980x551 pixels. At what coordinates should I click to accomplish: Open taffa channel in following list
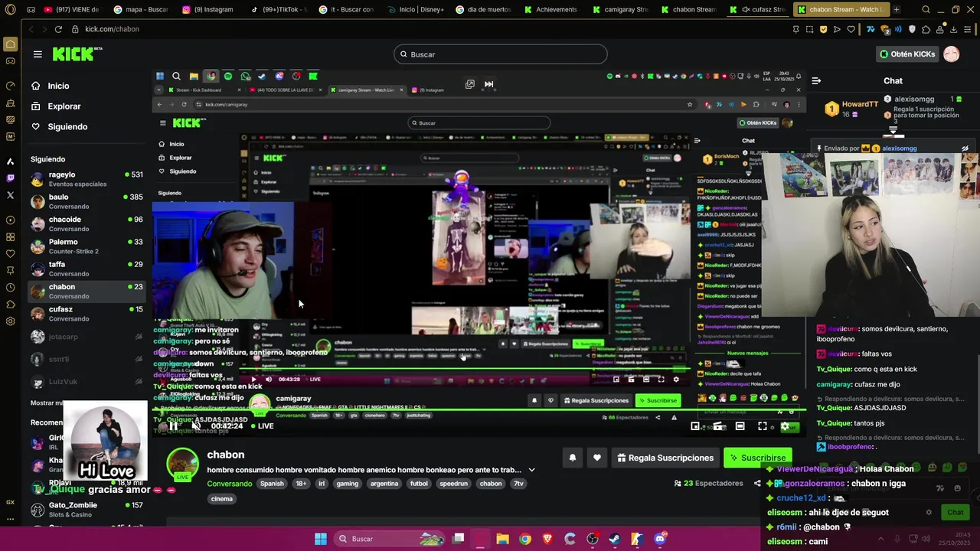coord(87,269)
